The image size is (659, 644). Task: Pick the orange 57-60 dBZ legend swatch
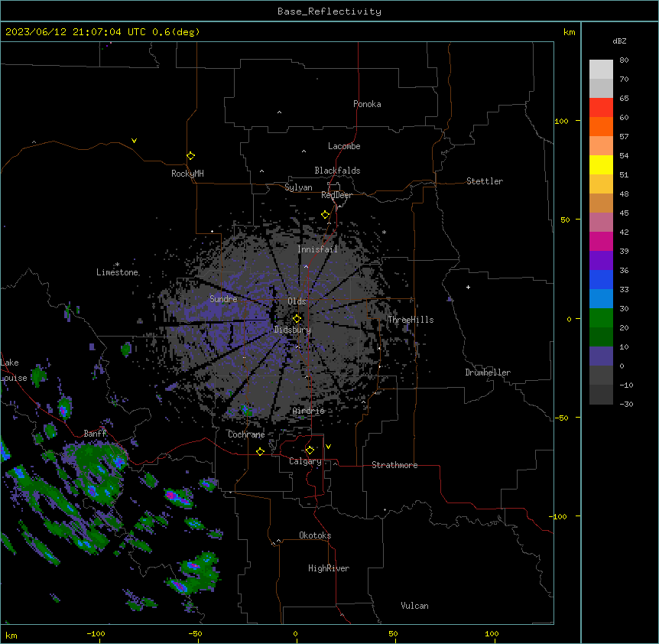coord(601,126)
